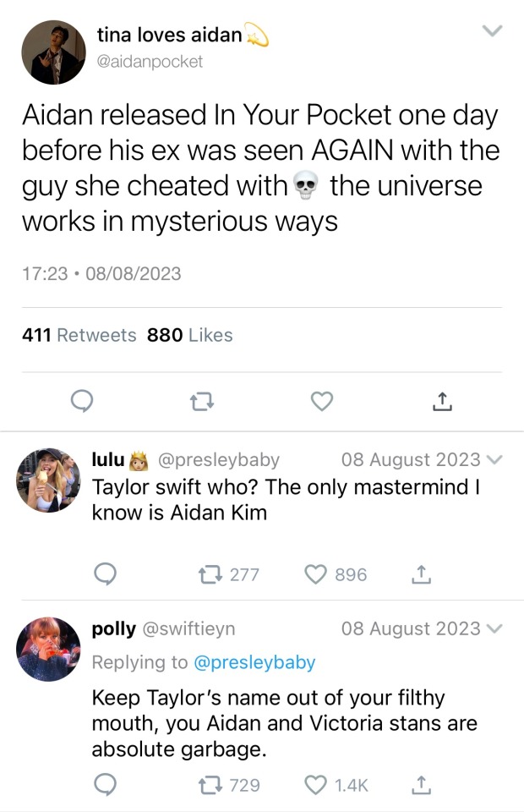The height and width of the screenshot is (812, 524).
Task: Reply to polly's tweet
Action: pos(104,785)
